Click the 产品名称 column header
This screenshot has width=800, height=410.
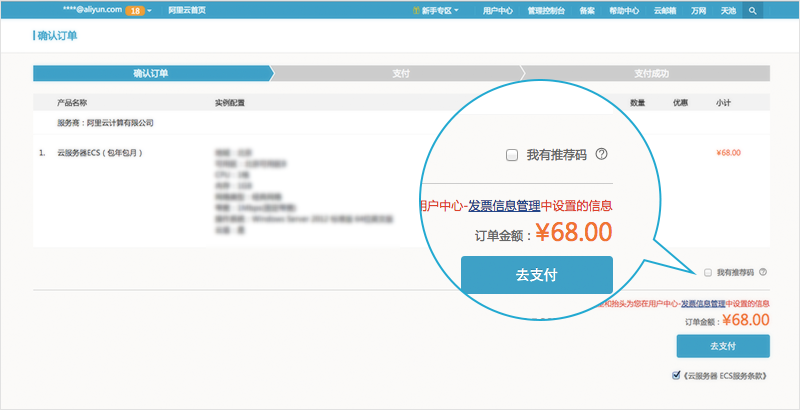[72, 103]
